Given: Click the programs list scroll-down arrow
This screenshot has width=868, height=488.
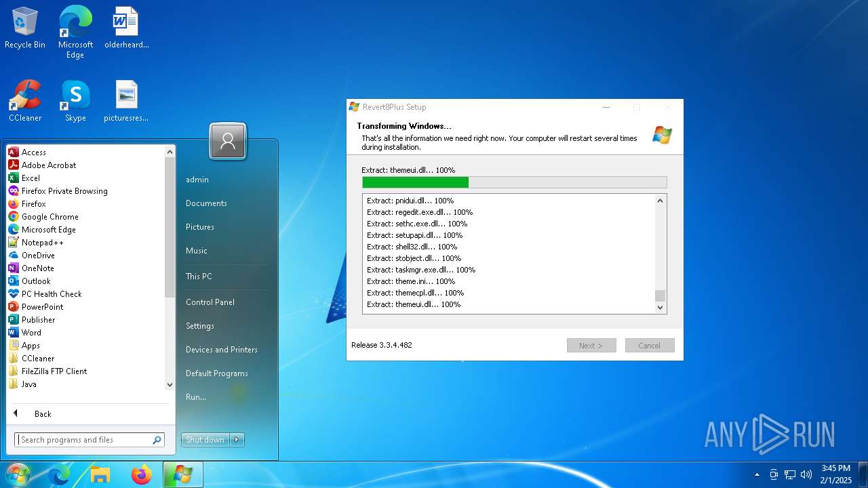Looking at the screenshot, I should tap(170, 384).
